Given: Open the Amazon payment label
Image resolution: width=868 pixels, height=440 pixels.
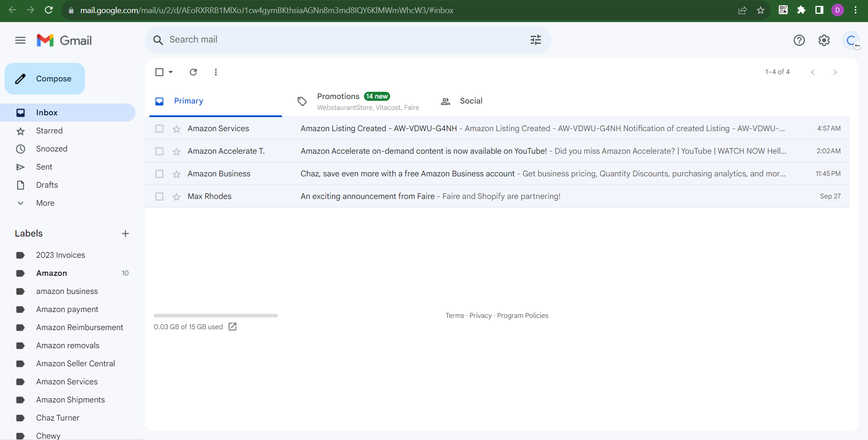Looking at the screenshot, I should tap(68, 309).
